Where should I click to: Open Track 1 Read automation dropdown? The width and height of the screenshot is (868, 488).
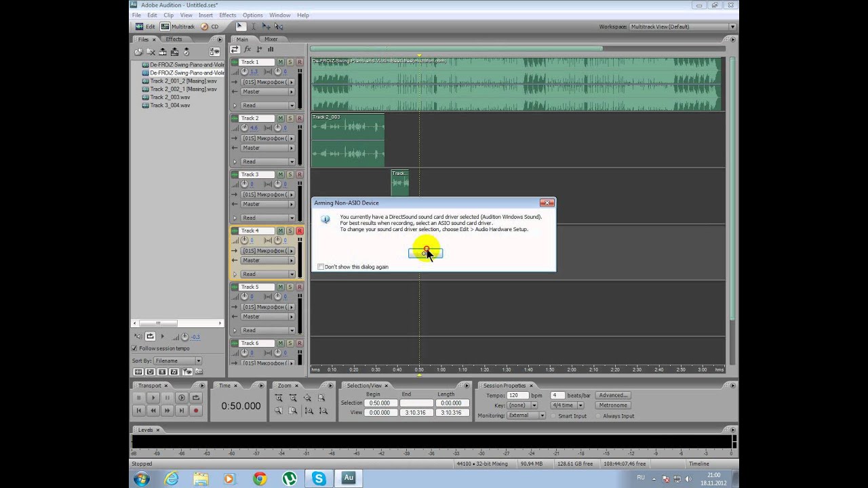[x=268, y=105]
